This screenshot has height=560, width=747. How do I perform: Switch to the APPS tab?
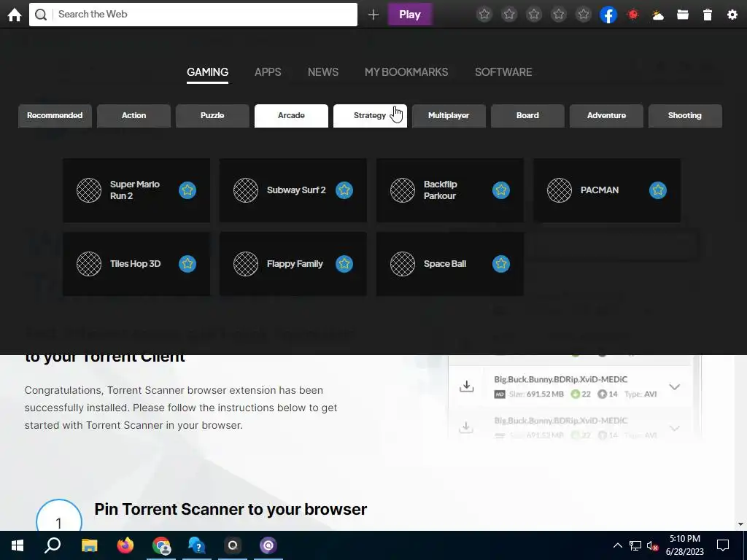[268, 72]
